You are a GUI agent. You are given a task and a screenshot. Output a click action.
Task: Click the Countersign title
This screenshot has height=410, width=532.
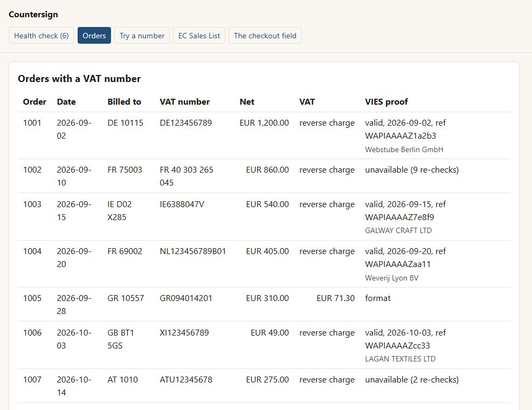click(x=33, y=14)
